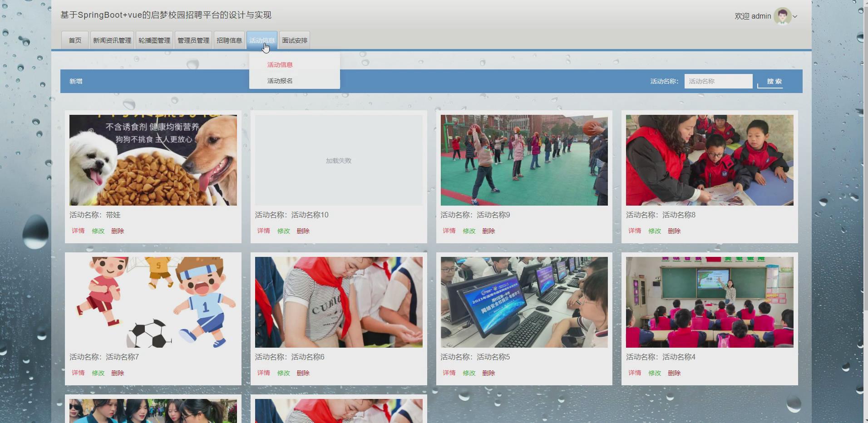
Task: Click 修改 for the 带娃 activity
Action: [x=98, y=231]
